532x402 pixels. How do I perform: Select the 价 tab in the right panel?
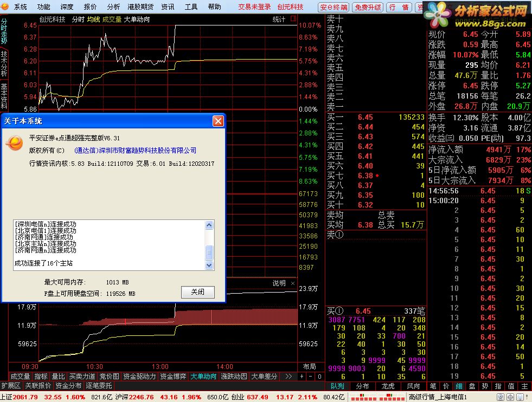point(446,386)
